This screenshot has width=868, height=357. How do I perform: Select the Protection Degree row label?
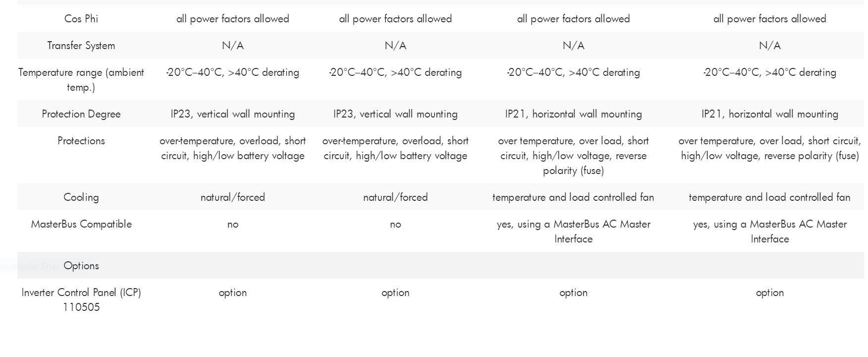coord(81,114)
